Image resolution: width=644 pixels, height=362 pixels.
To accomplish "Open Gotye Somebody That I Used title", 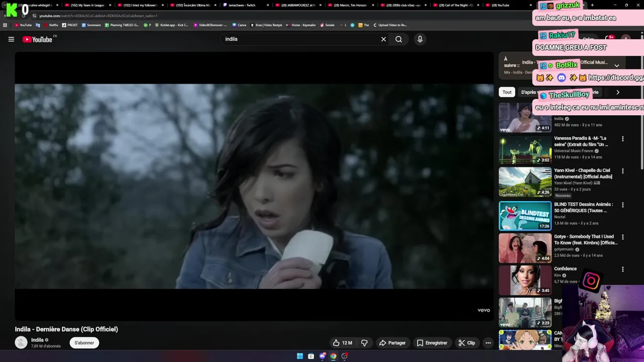I will coord(586,239).
